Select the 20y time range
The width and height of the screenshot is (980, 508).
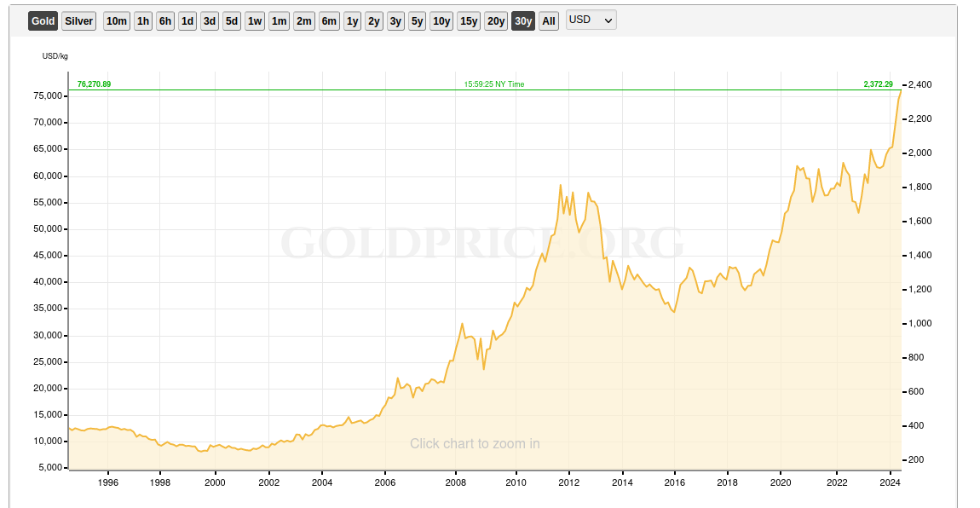(496, 21)
